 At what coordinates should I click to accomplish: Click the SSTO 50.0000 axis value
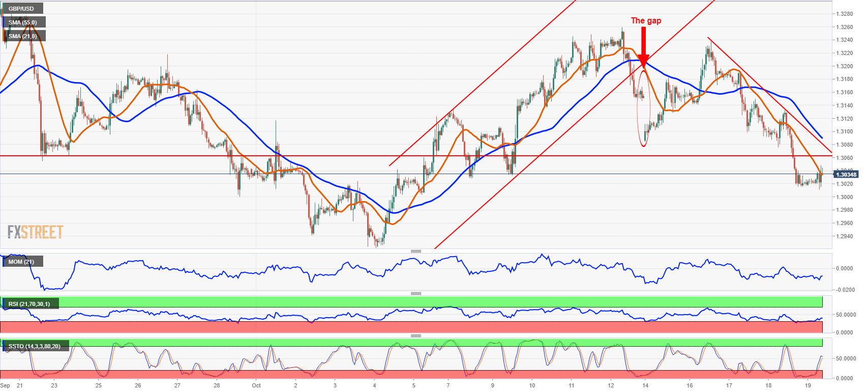pos(846,358)
